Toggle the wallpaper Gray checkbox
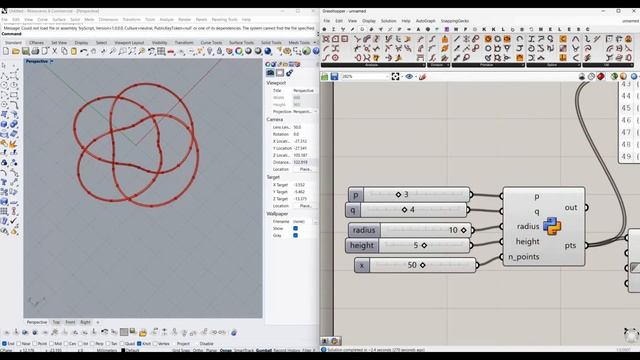 296,236
